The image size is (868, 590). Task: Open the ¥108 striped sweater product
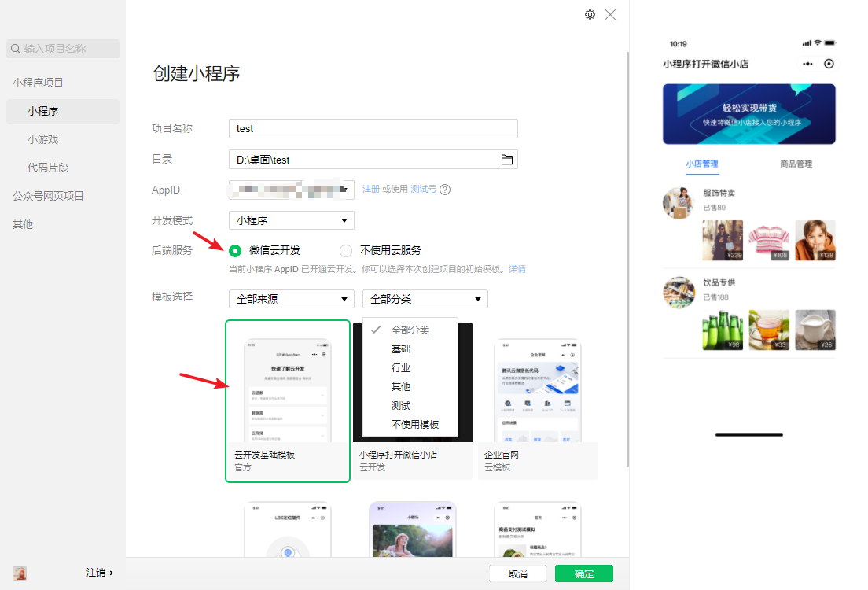click(x=769, y=241)
